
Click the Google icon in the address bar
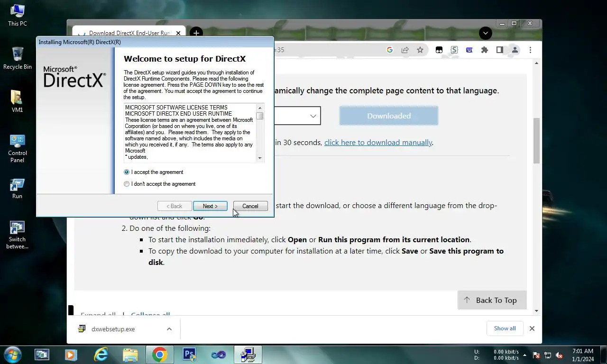390,50
